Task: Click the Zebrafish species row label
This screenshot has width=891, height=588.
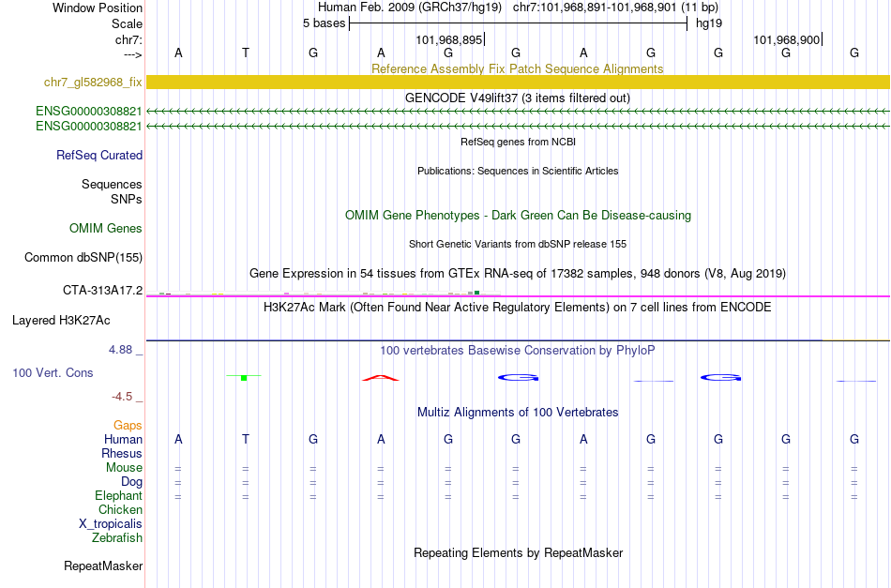Action: click(117, 537)
